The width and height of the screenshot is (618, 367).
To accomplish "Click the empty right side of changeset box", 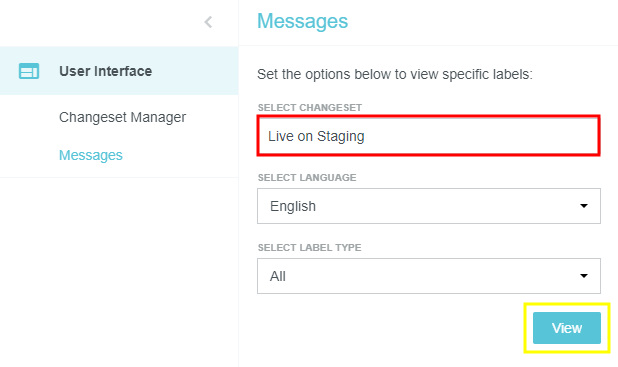I will [481, 136].
